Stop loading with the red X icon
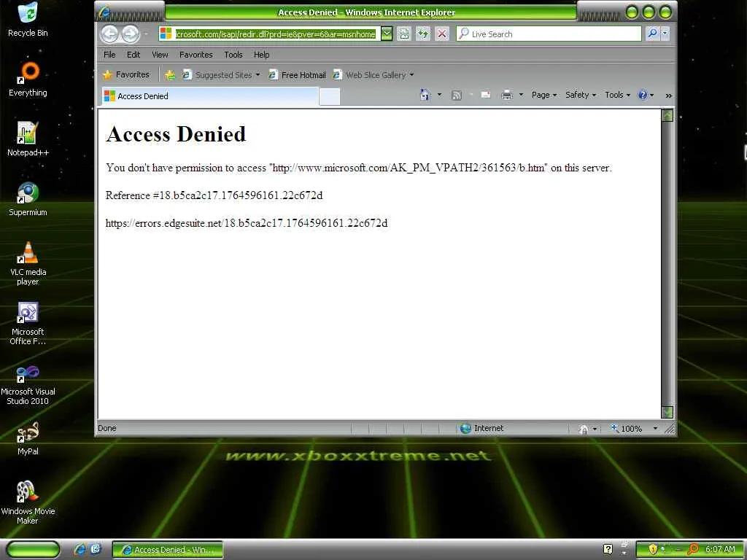 (442, 34)
